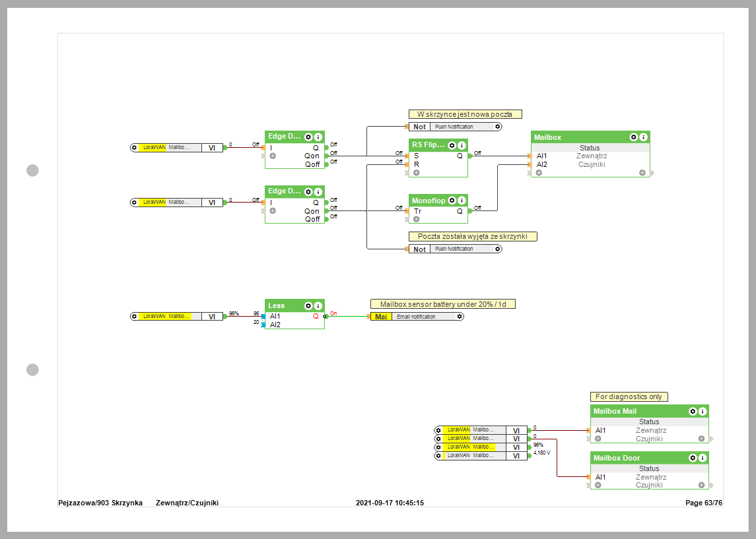Select the 'W skrzynce jest nowa poczta' label
The image size is (756, 539).
click(x=465, y=114)
